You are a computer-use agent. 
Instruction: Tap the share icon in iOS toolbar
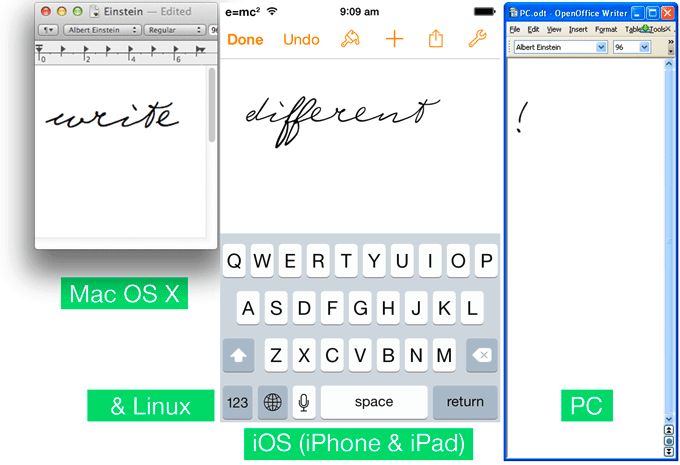(436, 39)
